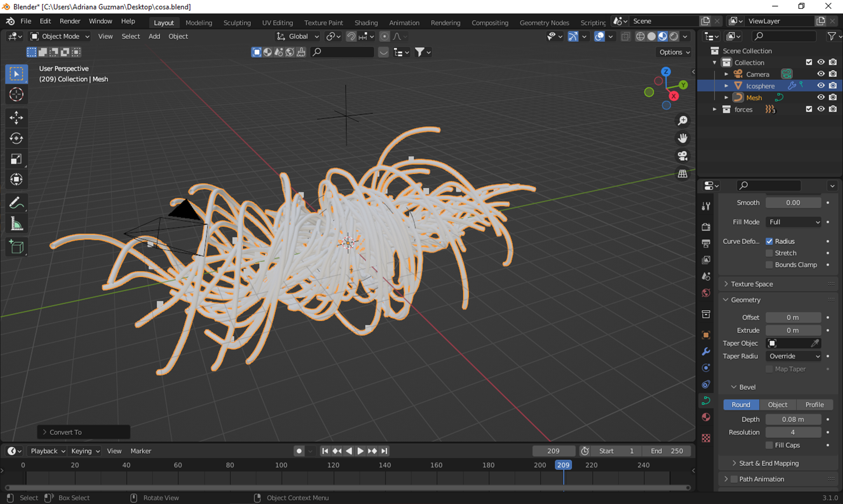This screenshot has width=843, height=504.
Task: Enable the Bounds Clamp checkbox
Action: click(x=769, y=265)
